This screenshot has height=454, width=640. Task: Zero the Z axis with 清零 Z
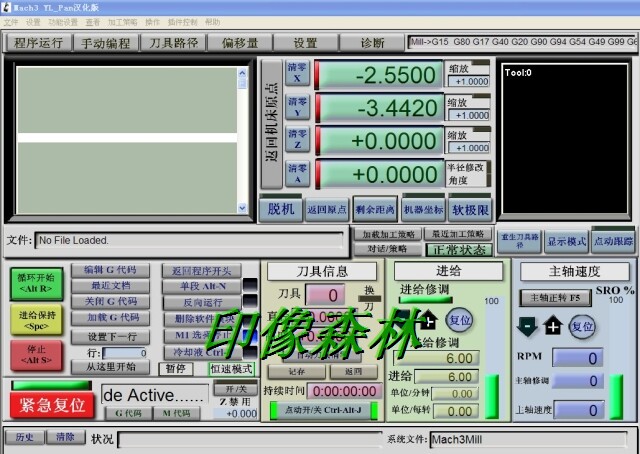(x=297, y=139)
